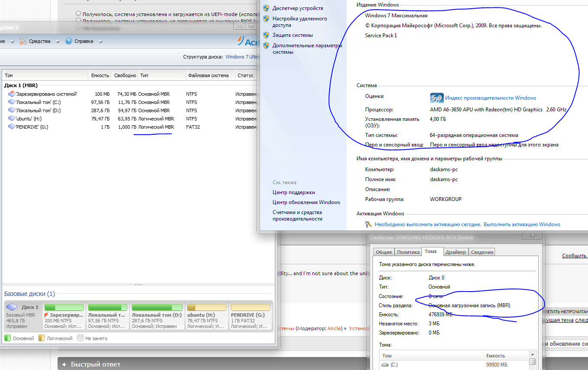Viewport: 588px width, 370px height.
Task: Open Дополнительные параметры системы link
Action: tap(307, 49)
